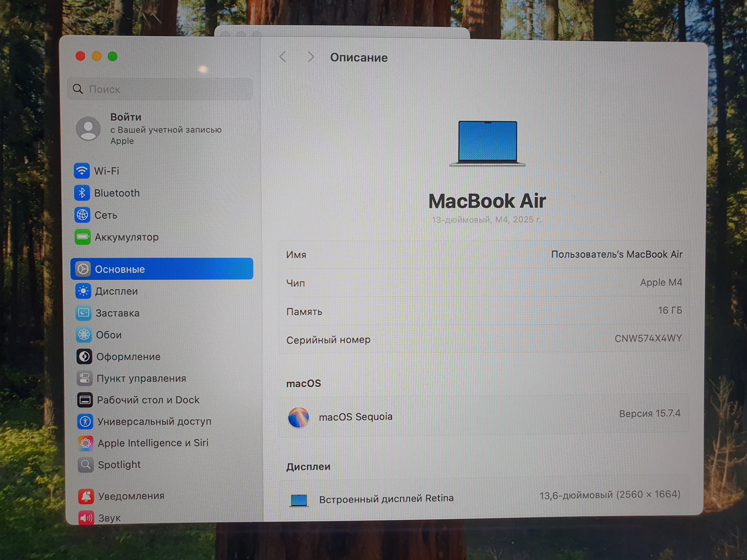Click computer name Пользователь's MacBook Air field
The width and height of the screenshot is (747, 560).
616,254
